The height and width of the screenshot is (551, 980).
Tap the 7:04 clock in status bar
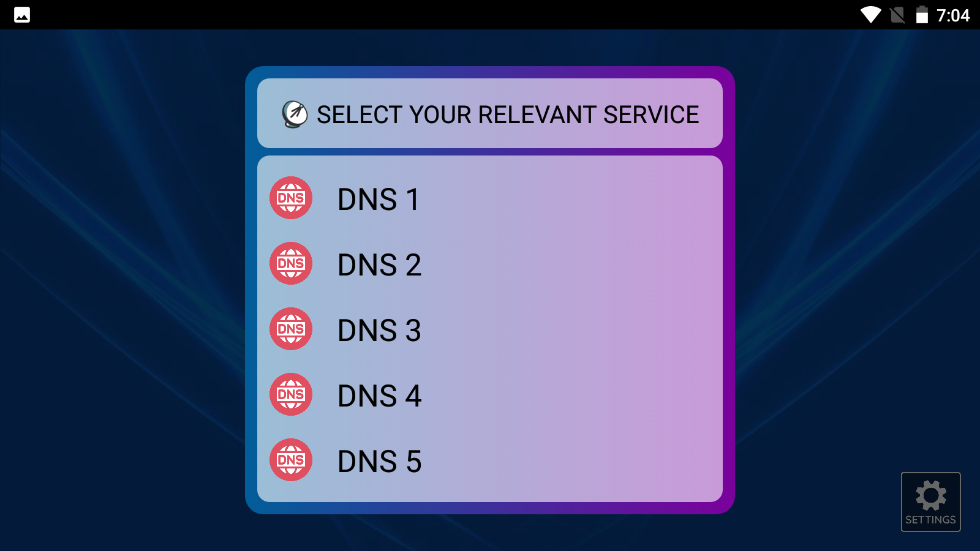point(953,15)
